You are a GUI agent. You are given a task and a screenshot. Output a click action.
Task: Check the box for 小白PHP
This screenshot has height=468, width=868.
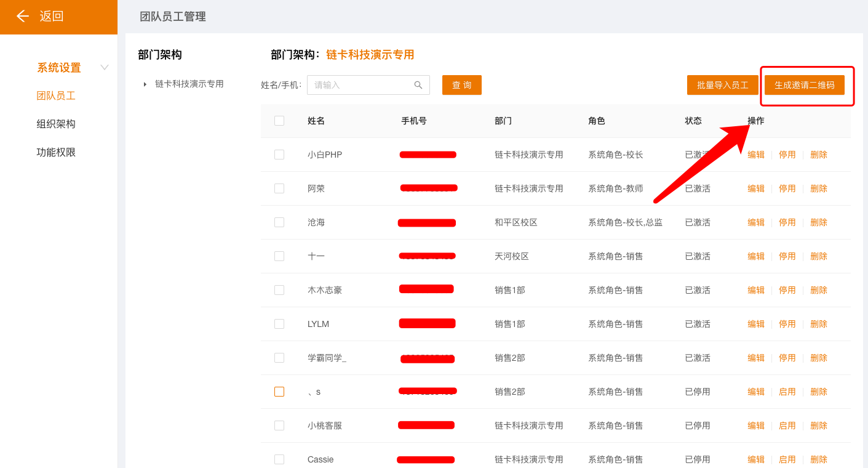coord(279,155)
